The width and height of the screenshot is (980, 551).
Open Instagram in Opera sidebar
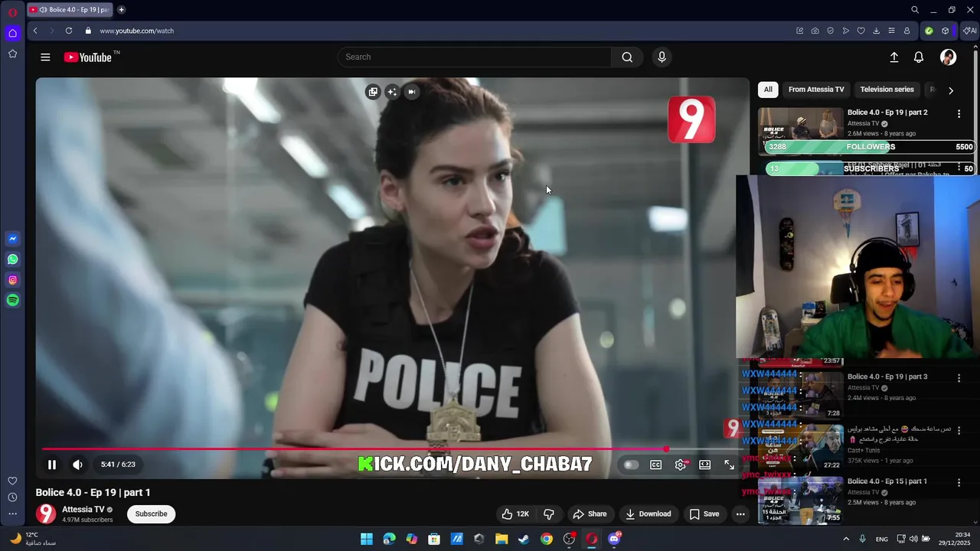pos(13,280)
